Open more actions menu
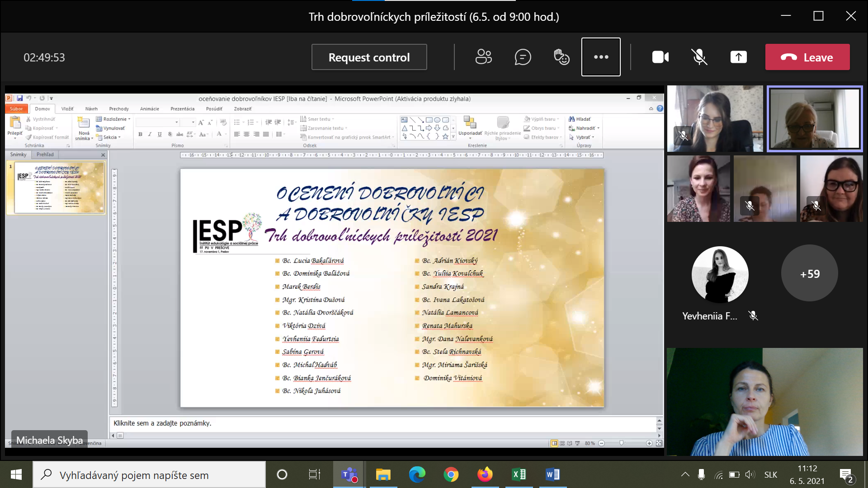 (x=601, y=57)
